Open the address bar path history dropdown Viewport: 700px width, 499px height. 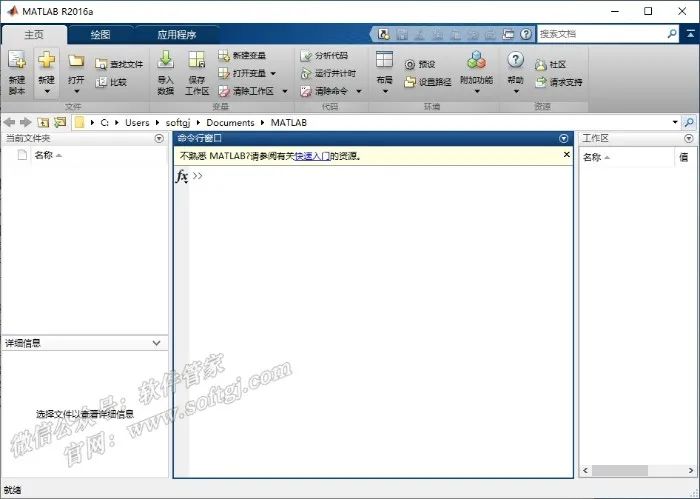[x=675, y=122]
